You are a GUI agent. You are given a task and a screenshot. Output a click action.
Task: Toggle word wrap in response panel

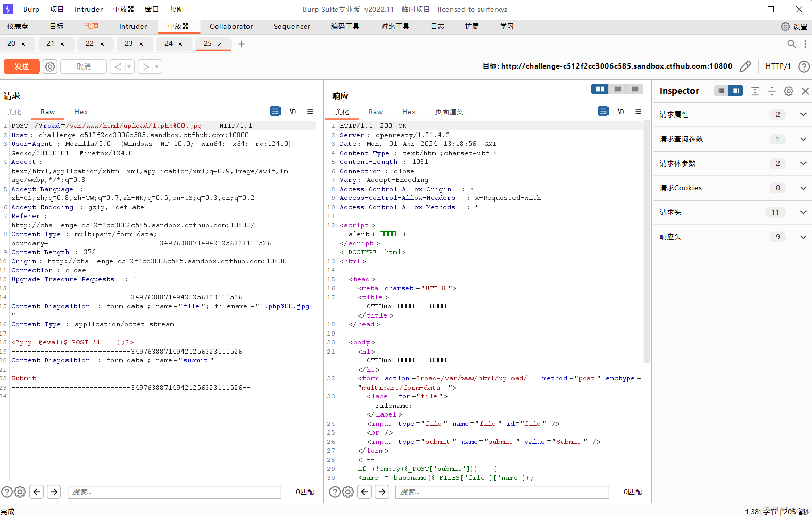pos(603,111)
